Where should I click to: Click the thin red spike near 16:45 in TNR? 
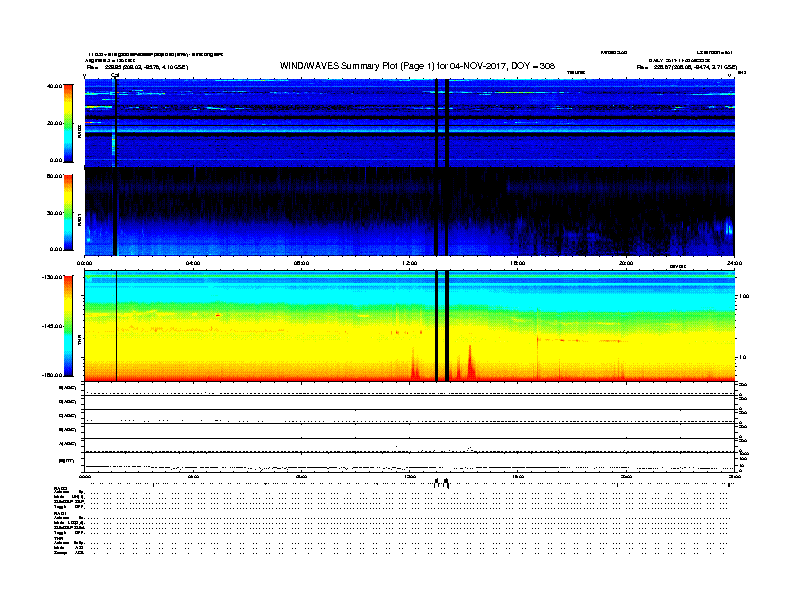[x=537, y=356]
